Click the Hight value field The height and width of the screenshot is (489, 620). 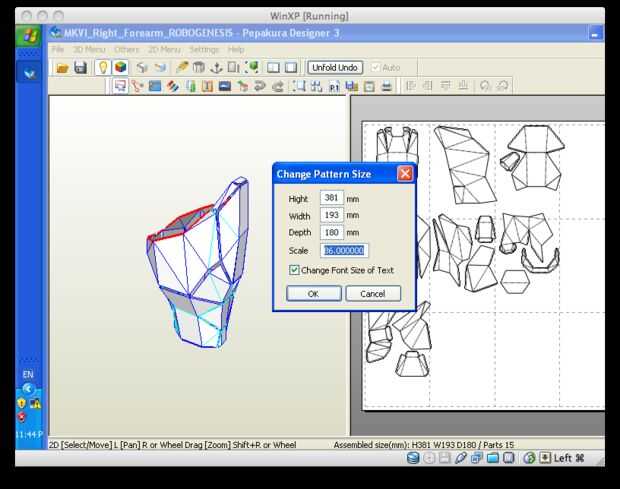pos(332,198)
